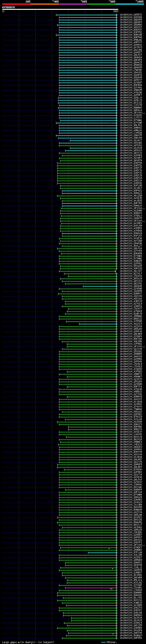
Task: Select label UniRef100_B7WZE7
Action: (131, 548)
